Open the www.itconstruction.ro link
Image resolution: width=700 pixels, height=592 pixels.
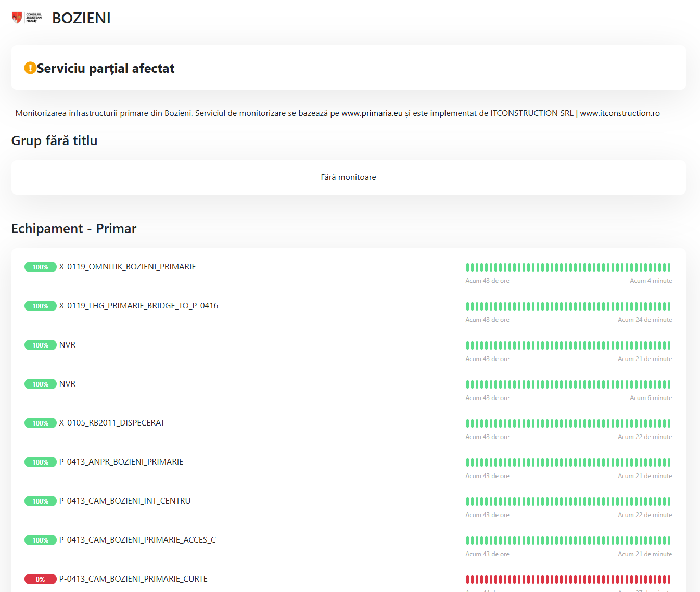[x=619, y=113]
